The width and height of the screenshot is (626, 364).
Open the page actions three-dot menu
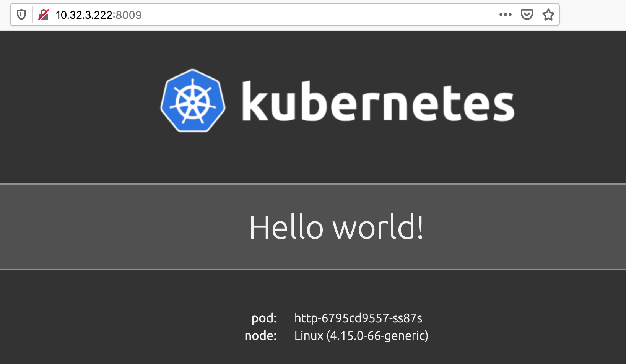point(505,15)
